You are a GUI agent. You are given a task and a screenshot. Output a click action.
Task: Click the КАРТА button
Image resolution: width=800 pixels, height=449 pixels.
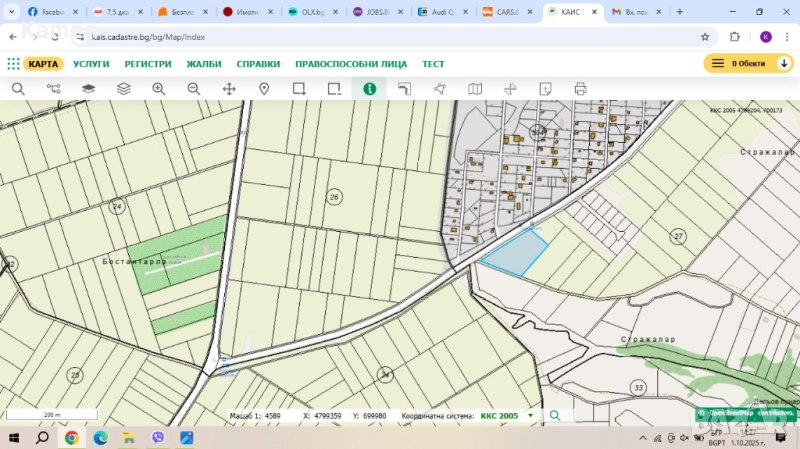[43, 63]
